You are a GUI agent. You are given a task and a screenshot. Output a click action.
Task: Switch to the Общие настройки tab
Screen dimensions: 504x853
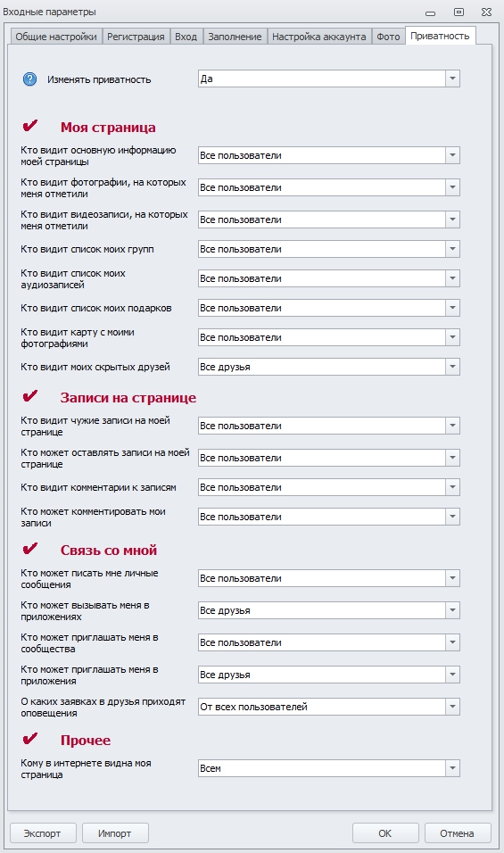click(x=56, y=37)
